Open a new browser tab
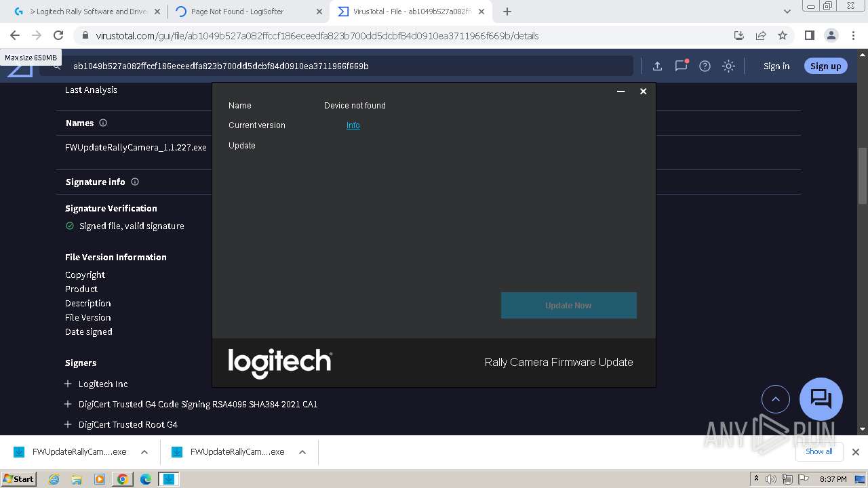 [507, 12]
